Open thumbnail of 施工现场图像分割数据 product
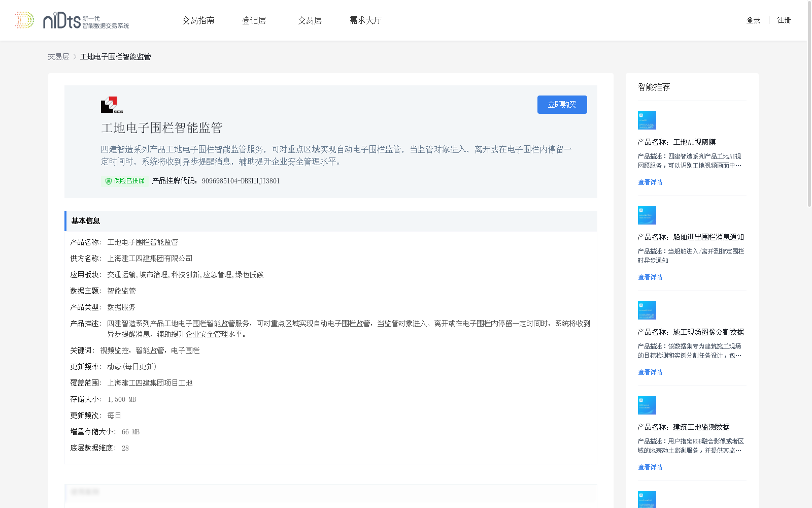This screenshot has height=508, width=812. click(x=647, y=310)
